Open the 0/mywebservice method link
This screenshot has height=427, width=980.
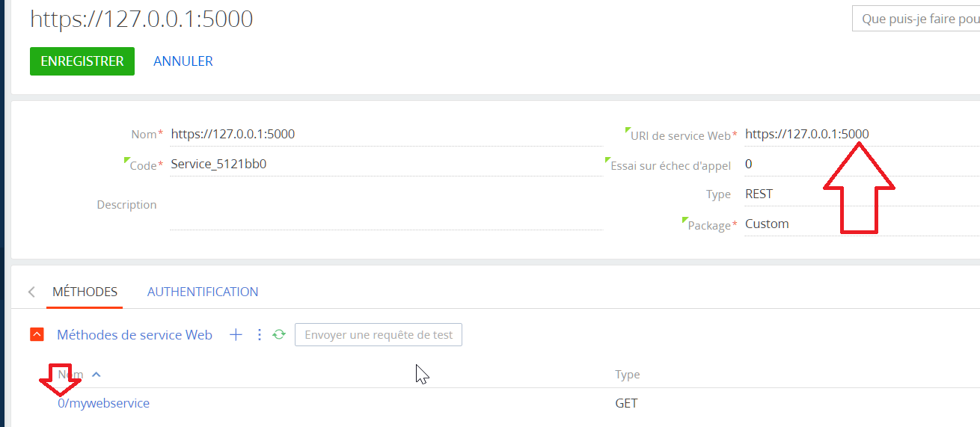click(104, 403)
